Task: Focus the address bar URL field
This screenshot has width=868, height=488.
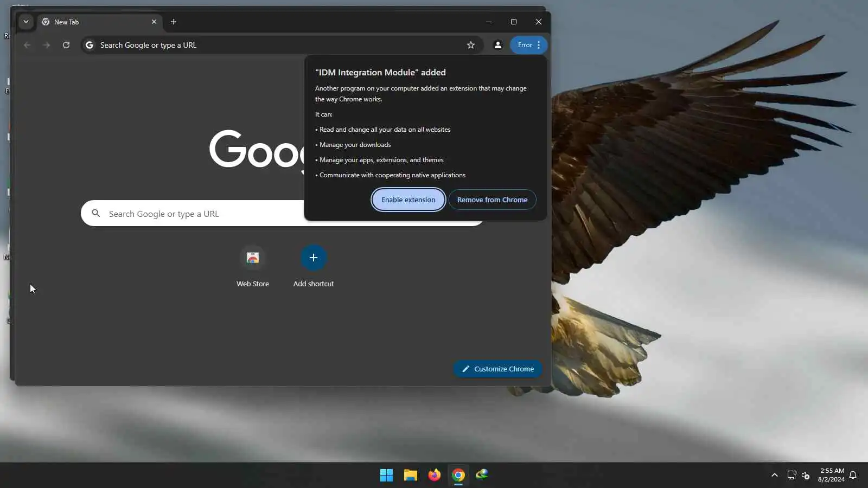Action: [x=281, y=45]
